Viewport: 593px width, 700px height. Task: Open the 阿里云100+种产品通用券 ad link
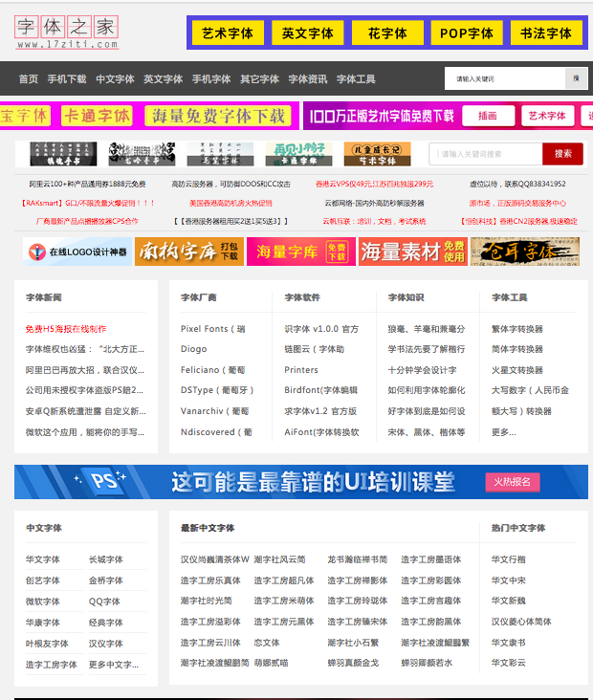[88, 184]
